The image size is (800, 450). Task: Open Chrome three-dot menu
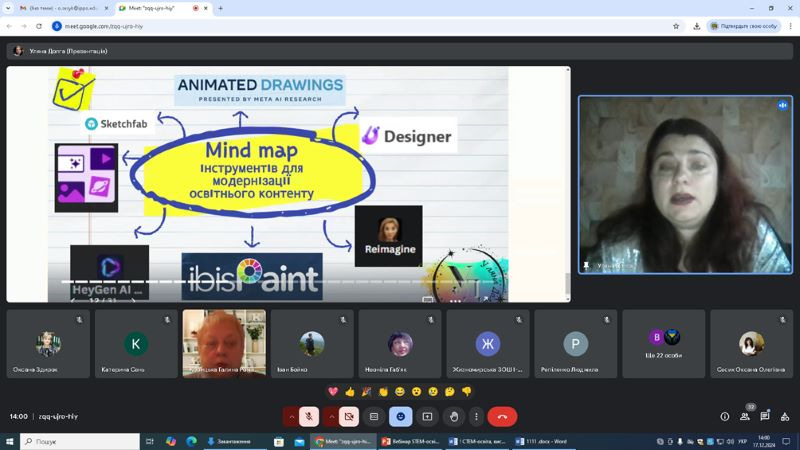pyautogui.click(x=790, y=26)
